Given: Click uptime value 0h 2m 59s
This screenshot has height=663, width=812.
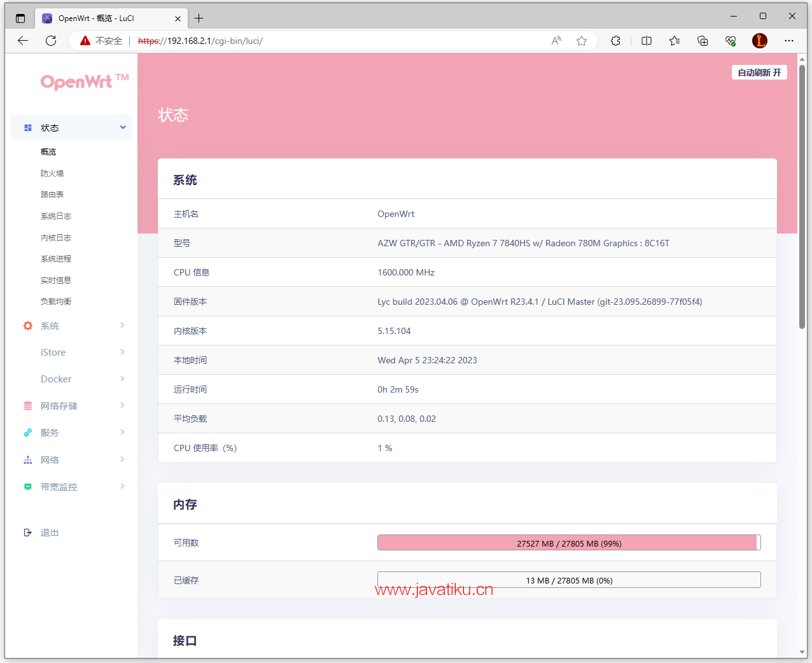Looking at the screenshot, I should 398,389.
